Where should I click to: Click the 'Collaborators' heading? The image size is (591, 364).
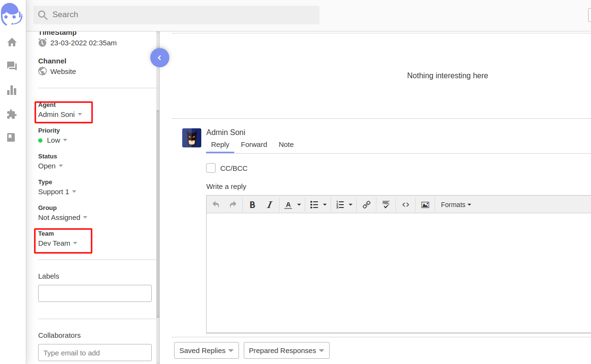click(x=60, y=335)
